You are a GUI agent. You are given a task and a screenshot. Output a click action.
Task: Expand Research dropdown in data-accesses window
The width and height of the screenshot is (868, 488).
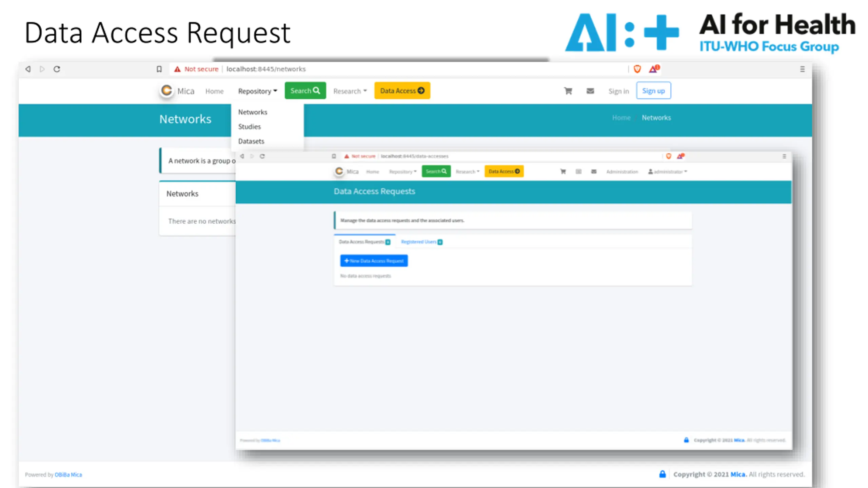[x=468, y=172]
